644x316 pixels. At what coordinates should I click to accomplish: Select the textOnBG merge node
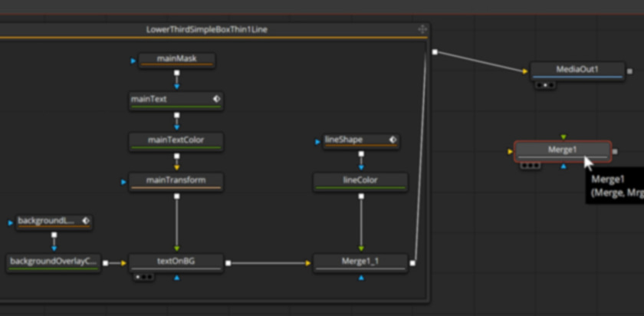[176, 263]
